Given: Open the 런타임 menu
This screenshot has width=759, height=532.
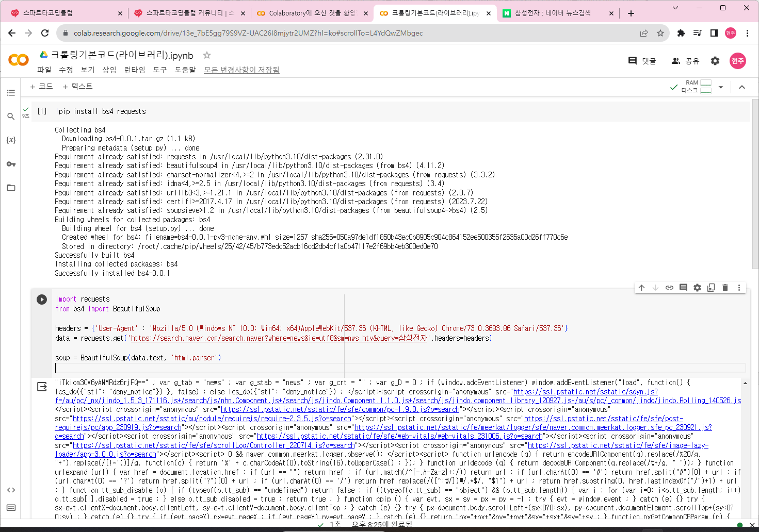Looking at the screenshot, I should point(135,70).
